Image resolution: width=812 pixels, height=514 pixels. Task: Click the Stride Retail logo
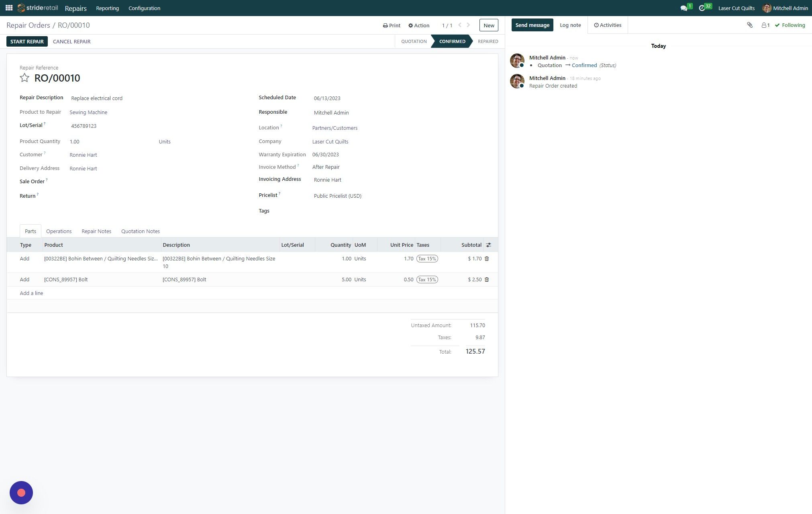pyautogui.click(x=38, y=8)
